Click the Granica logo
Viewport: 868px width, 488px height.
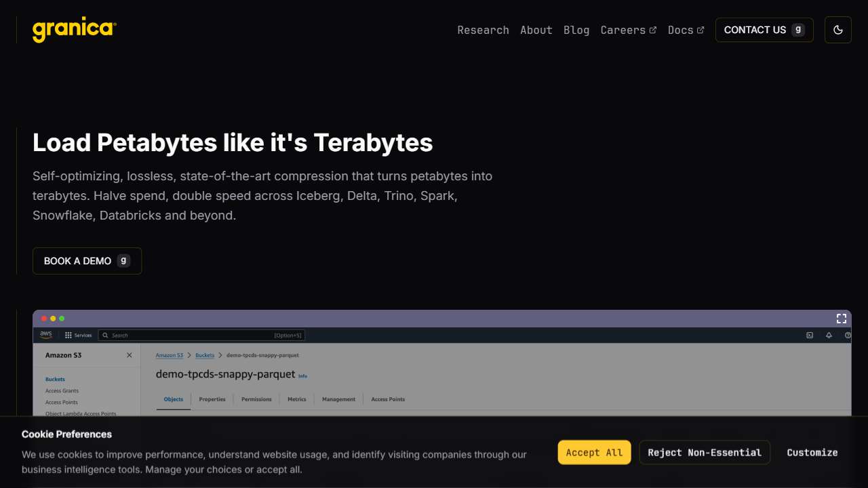(x=74, y=30)
